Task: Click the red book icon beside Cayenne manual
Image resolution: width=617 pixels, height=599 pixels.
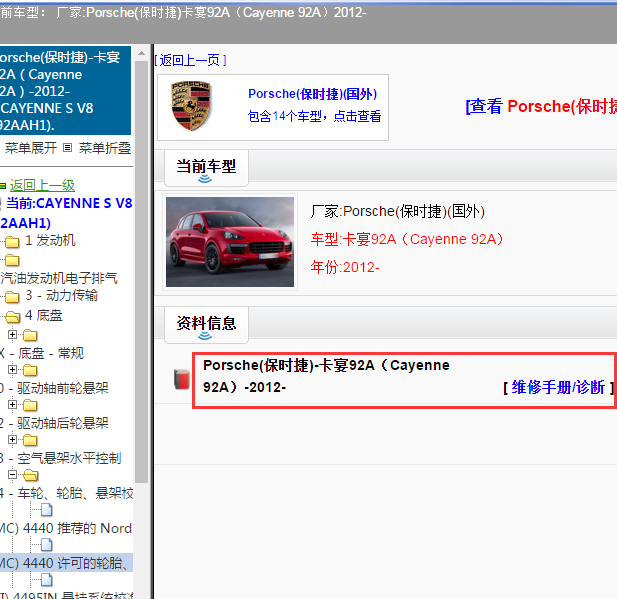Action: [182, 379]
